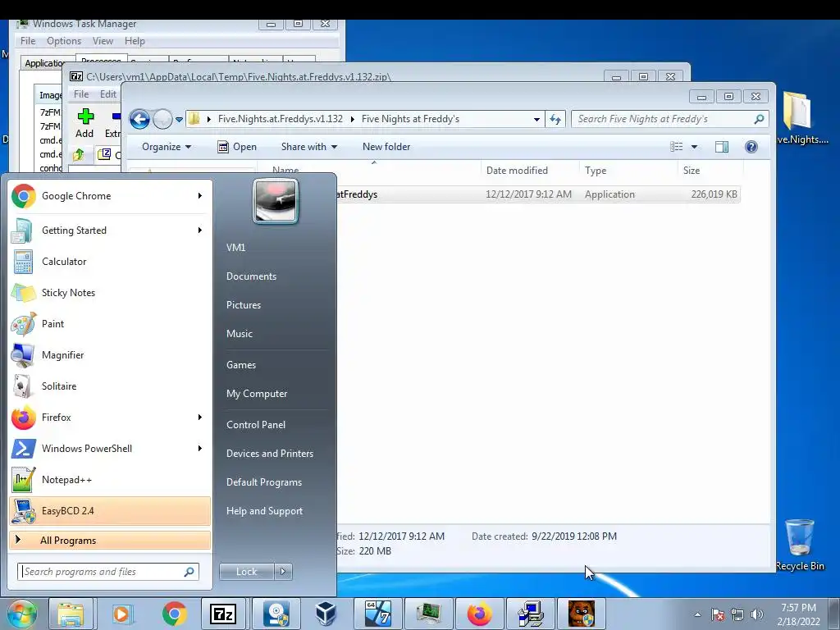Open recent locations dropdown in Explorer
Screen dimensions: 840x630
point(179,119)
